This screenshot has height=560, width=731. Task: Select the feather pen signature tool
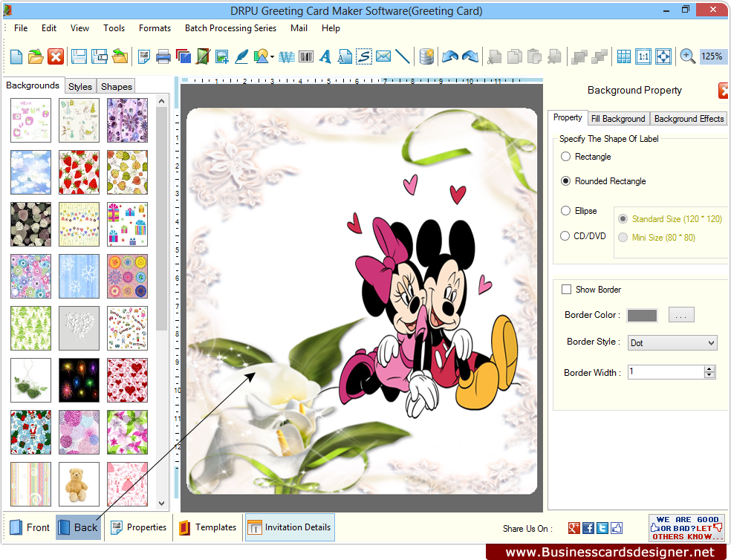[241, 57]
